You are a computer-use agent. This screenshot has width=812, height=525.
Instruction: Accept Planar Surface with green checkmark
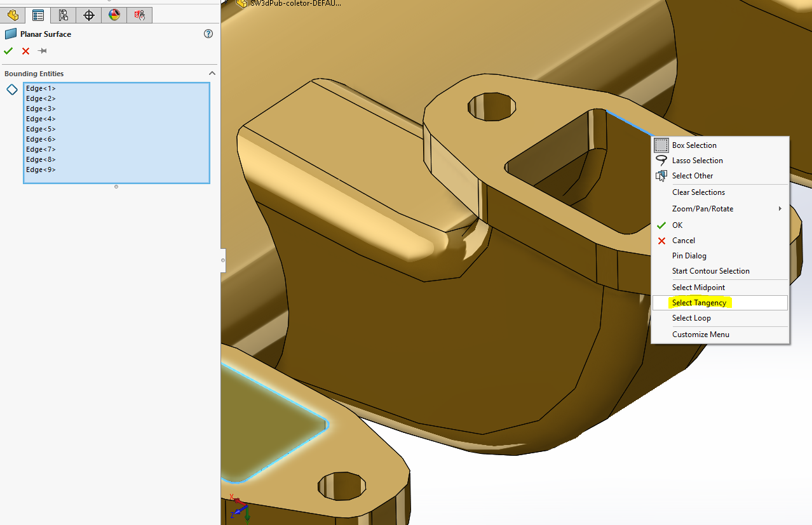8,51
